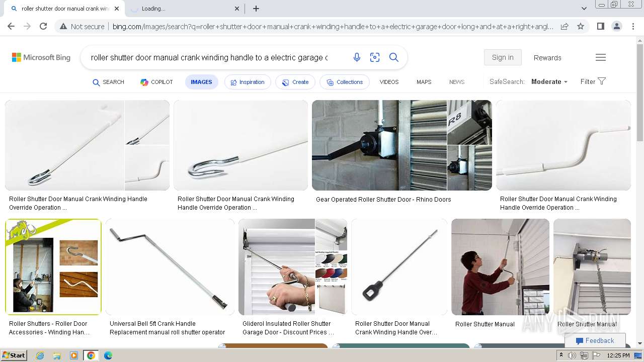Screen dimensions: 644x362
Task: Open visual search camera icon
Action: click(x=375, y=57)
